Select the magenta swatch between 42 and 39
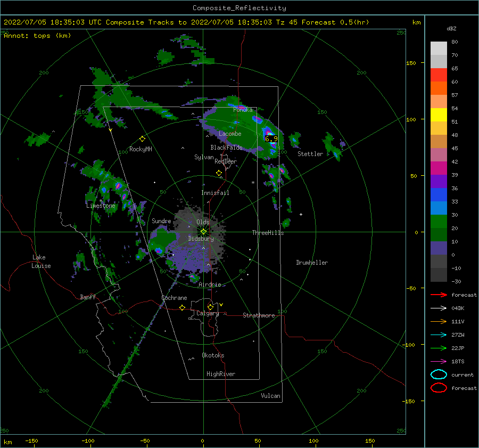This screenshot has width=479, height=448. pos(439,168)
